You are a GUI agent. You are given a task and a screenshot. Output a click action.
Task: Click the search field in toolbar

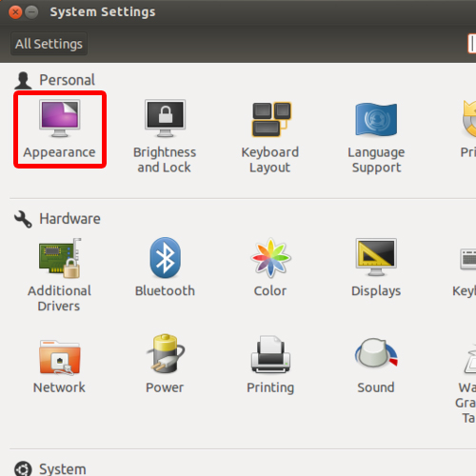click(x=472, y=44)
